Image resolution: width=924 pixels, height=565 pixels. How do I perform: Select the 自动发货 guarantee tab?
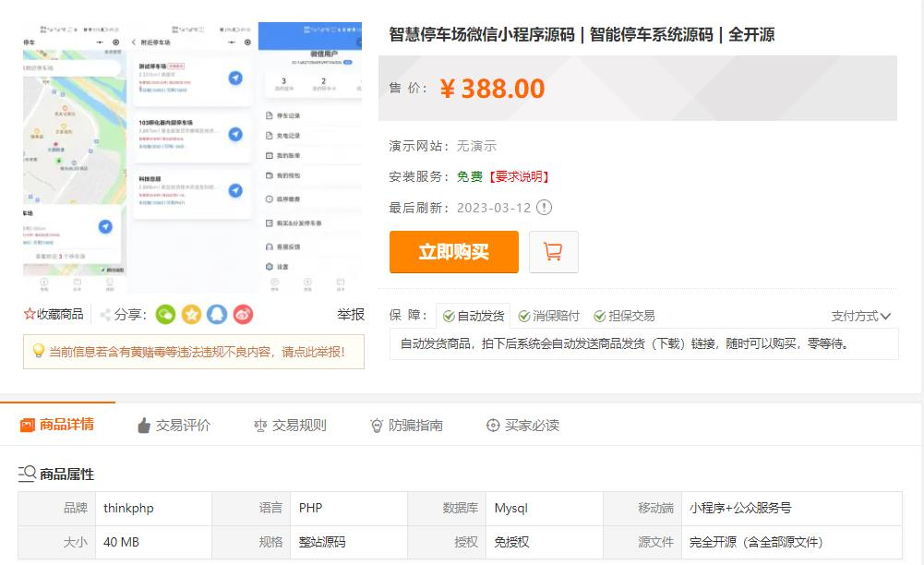(x=474, y=316)
